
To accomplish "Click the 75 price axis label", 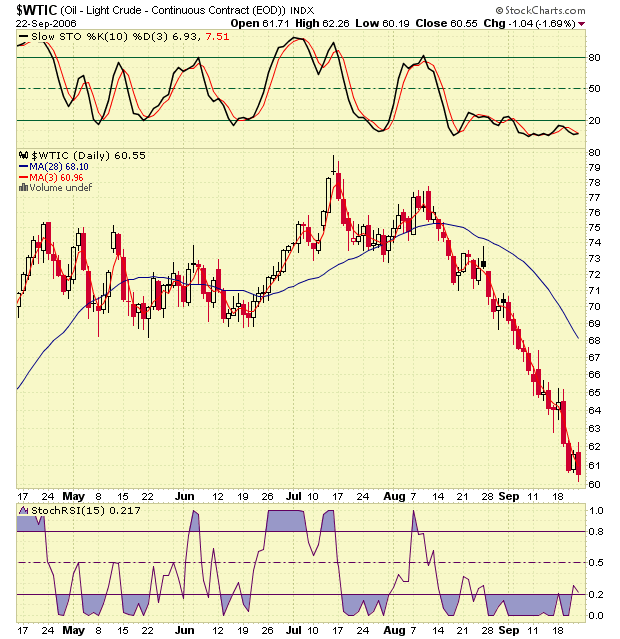I will (x=594, y=227).
